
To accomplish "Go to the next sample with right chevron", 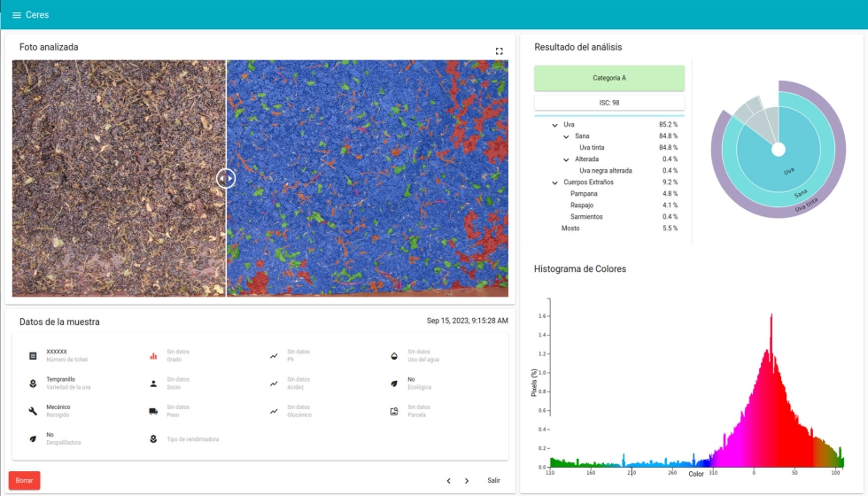I will pos(467,481).
